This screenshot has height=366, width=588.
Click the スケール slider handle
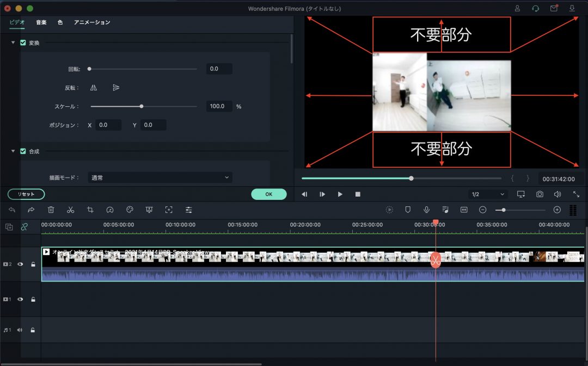pyautogui.click(x=141, y=106)
